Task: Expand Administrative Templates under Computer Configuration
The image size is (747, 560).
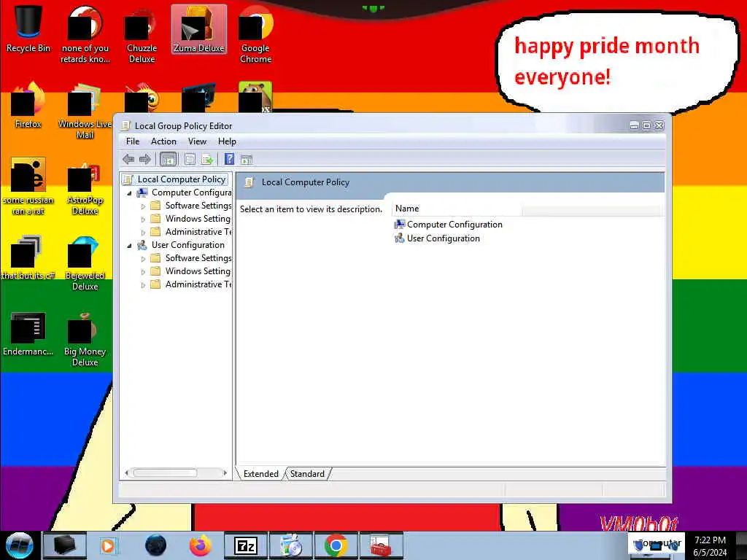Action: (143, 233)
